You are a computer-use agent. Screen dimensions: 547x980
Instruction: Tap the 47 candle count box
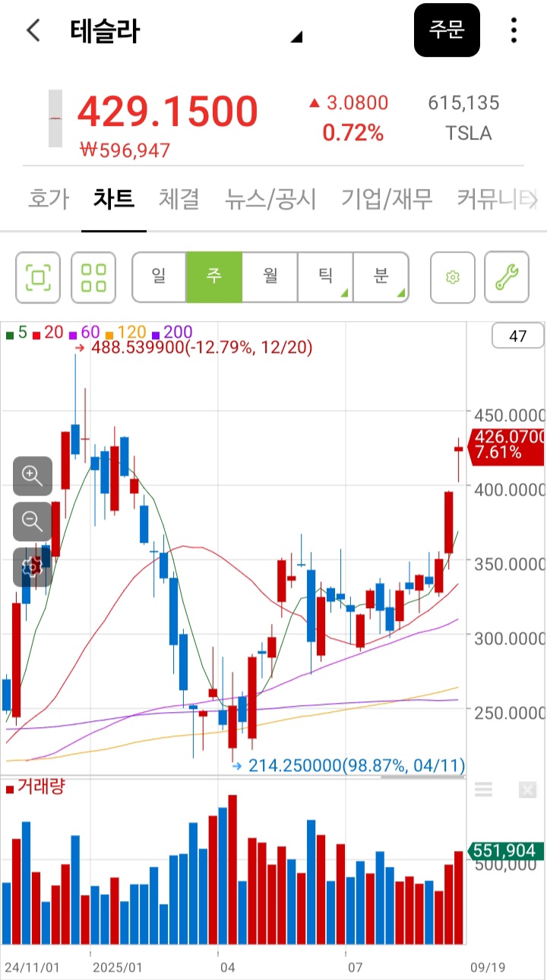(x=518, y=336)
